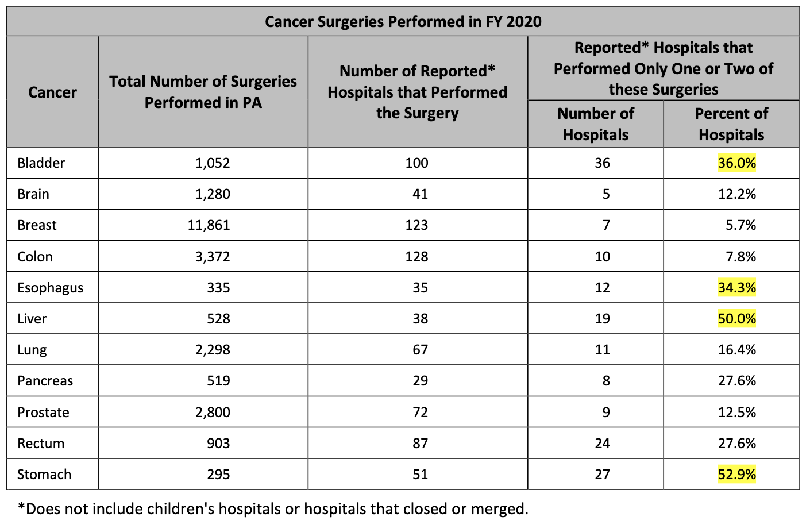810x532 pixels.
Task: Select the Breast surgeries total 11,861
Action: [x=209, y=225]
